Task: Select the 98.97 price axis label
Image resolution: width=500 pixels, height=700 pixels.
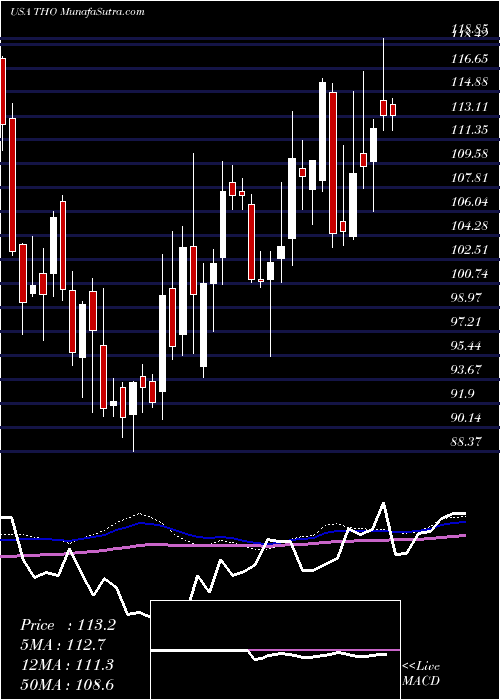Action: (467, 298)
